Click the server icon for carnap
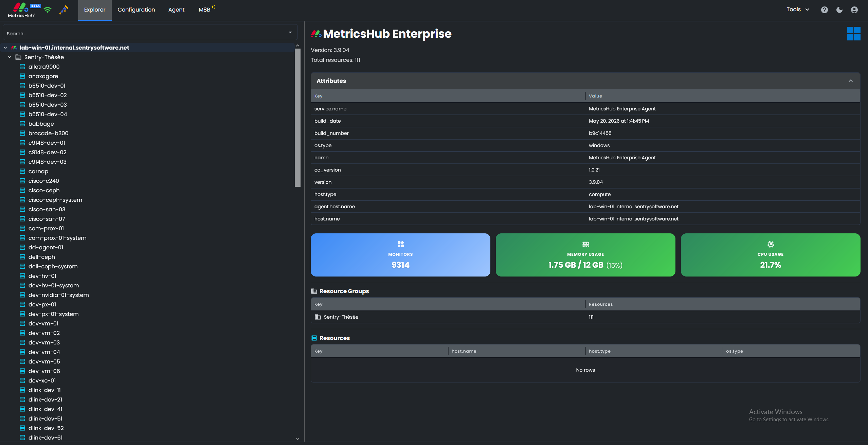The width and height of the screenshot is (868, 445). [x=22, y=171]
